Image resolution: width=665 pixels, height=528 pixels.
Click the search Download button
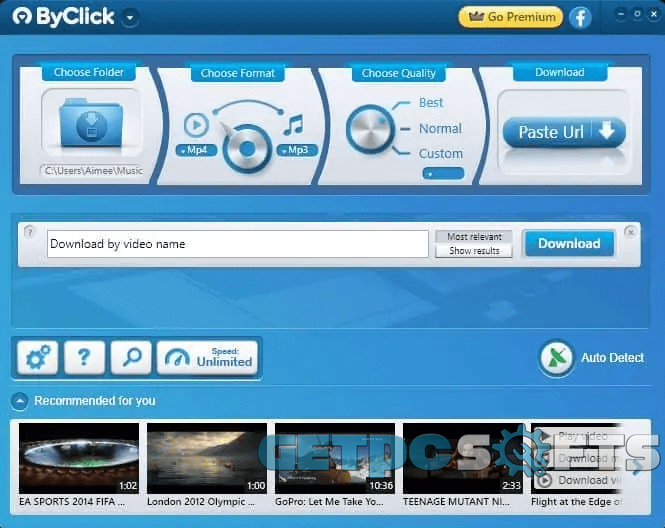tap(569, 243)
